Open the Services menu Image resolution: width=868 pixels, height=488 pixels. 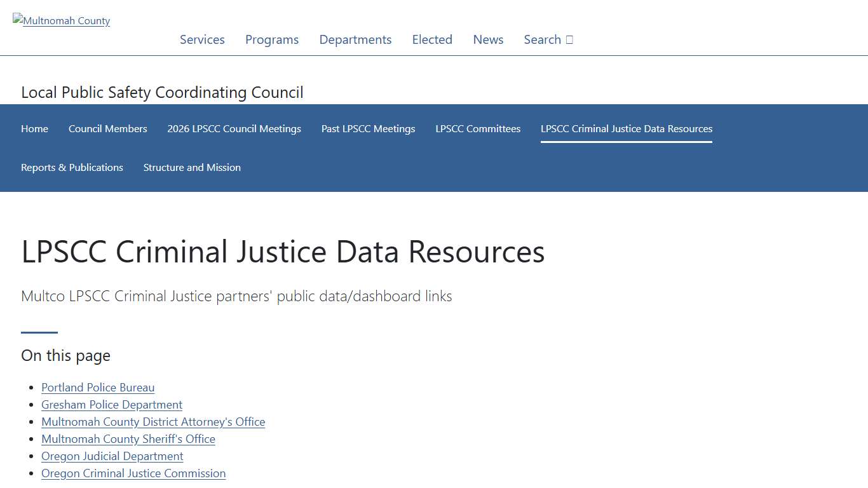(x=202, y=39)
